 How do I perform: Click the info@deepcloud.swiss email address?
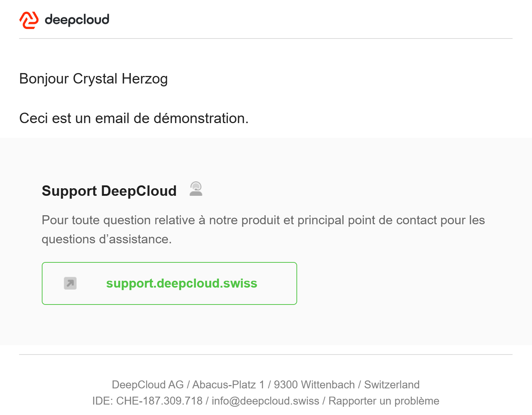point(265,401)
